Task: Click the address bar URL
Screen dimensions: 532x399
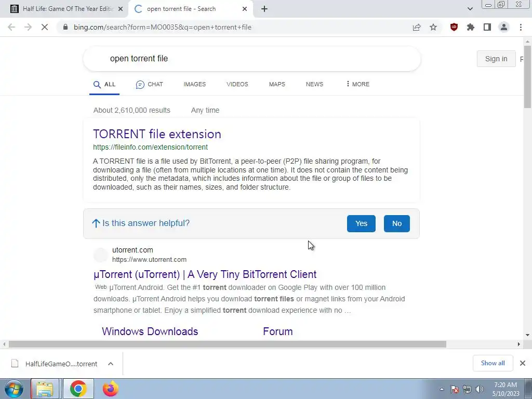Action: click(x=163, y=27)
